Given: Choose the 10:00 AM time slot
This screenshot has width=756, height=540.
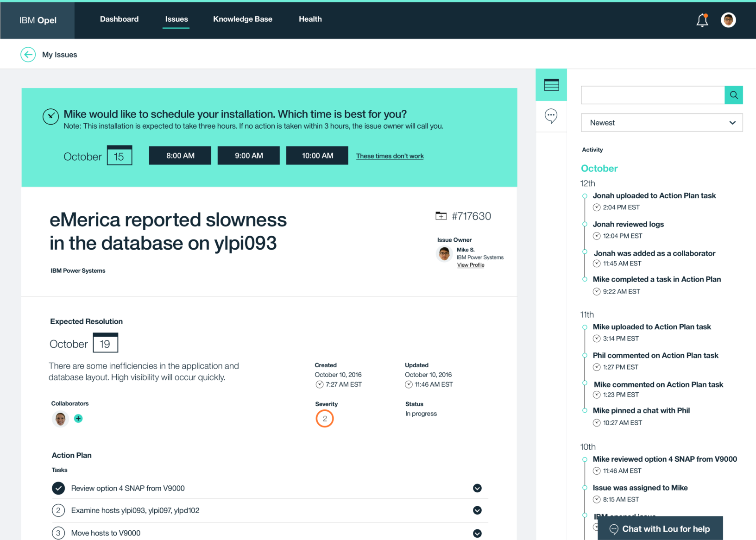Looking at the screenshot, I should click(x=317, y=156).
